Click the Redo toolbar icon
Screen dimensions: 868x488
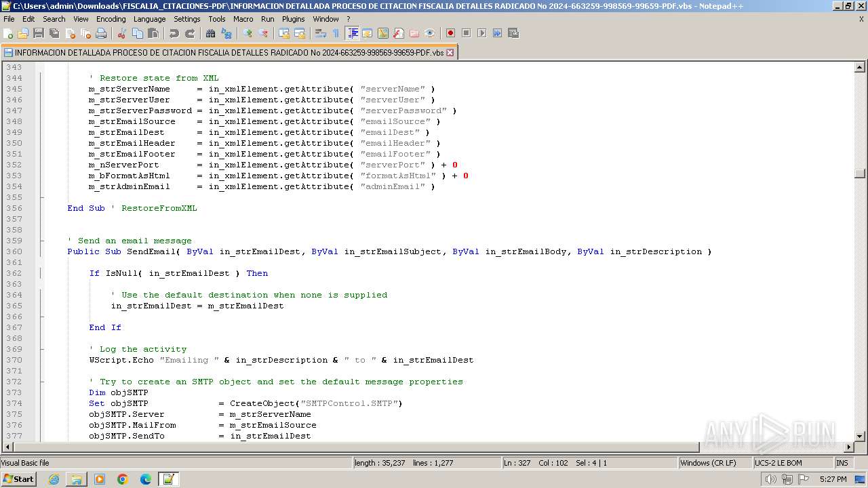coord(190,33)
